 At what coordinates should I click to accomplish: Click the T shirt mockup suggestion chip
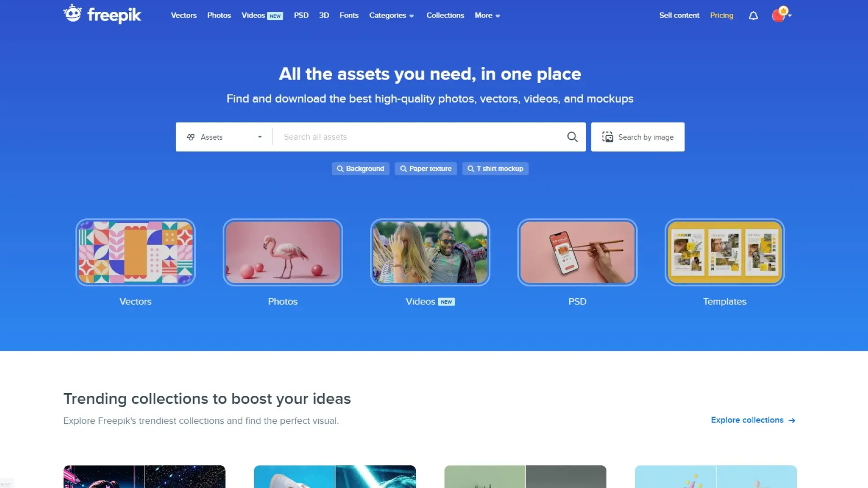tap(495, 169)
